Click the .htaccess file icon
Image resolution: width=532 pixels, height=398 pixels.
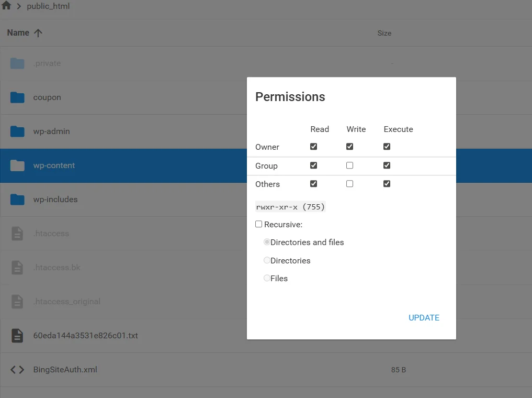pos(17,234)
